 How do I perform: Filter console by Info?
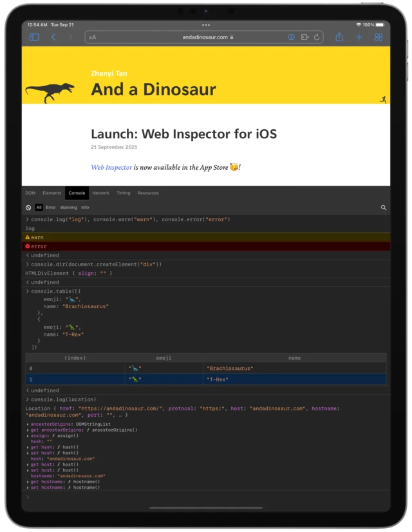tap(85, 207)
